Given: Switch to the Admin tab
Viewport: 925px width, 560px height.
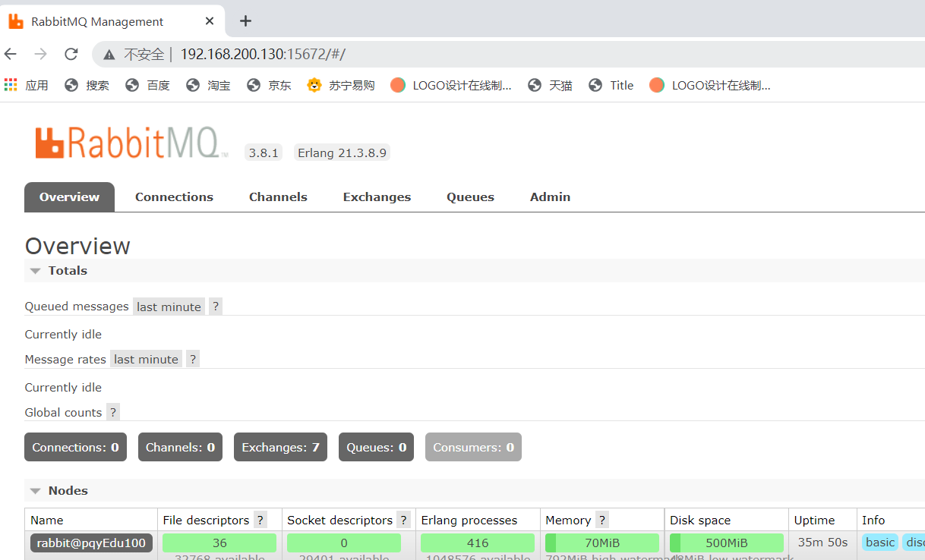Looking at the screenshot, I should click(x=550, y=197).
